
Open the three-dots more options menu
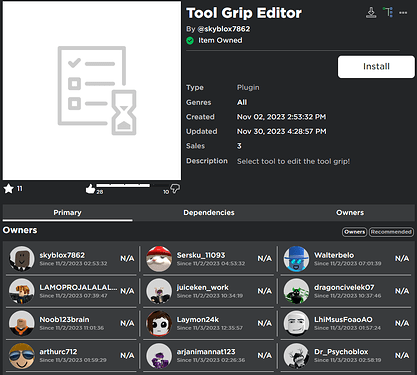403,13
